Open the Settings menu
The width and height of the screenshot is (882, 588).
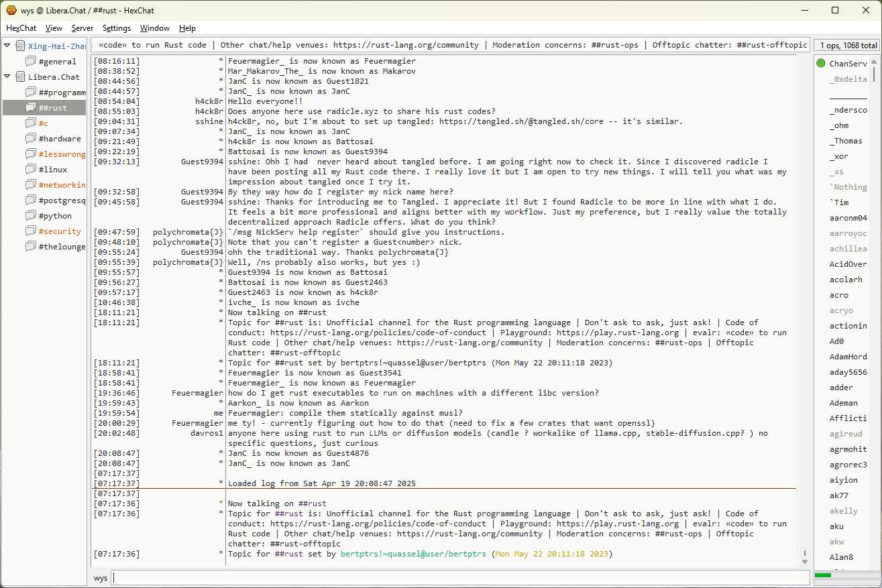tap(117, 28)
